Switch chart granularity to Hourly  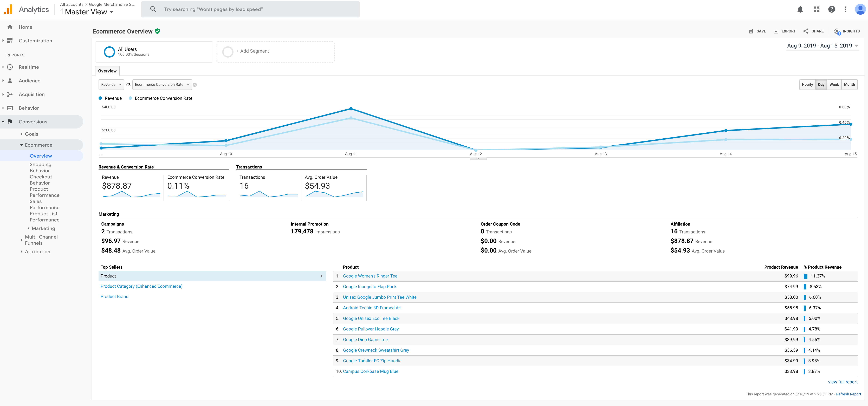pos(807,85)
